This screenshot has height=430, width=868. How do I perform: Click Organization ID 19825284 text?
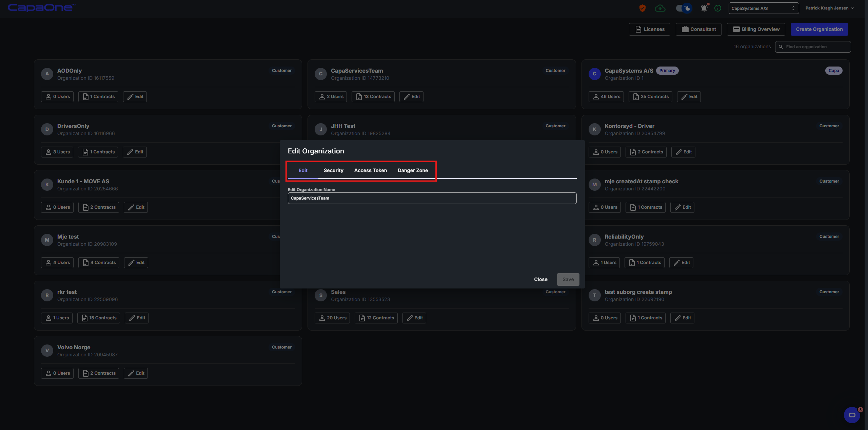click(x=360, y=133)
